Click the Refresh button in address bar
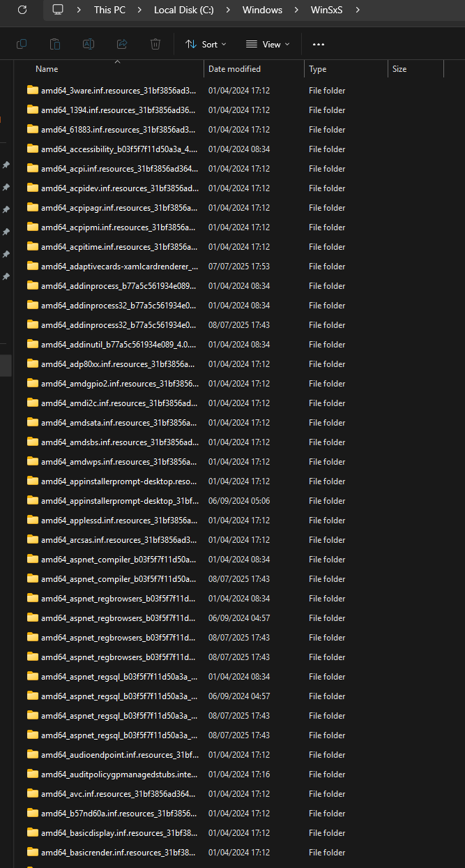 (x=22, y=10)
